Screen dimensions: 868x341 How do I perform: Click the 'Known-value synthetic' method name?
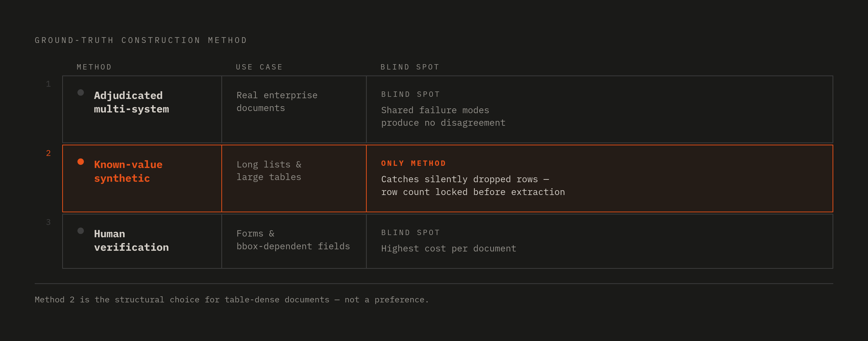pos(128,171)
